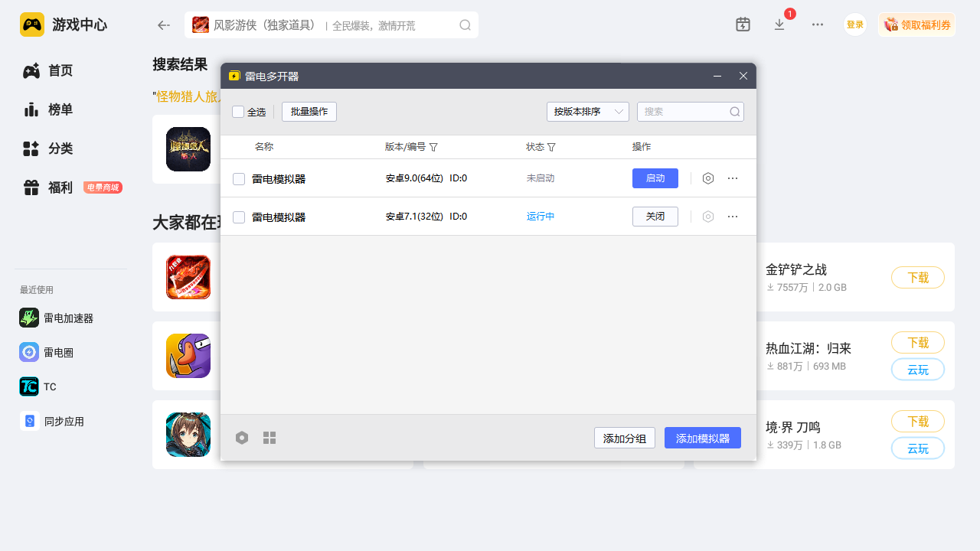Open the calendar check-in icon
This screenshot has height=551, width=980.
[x=743, y=24]
